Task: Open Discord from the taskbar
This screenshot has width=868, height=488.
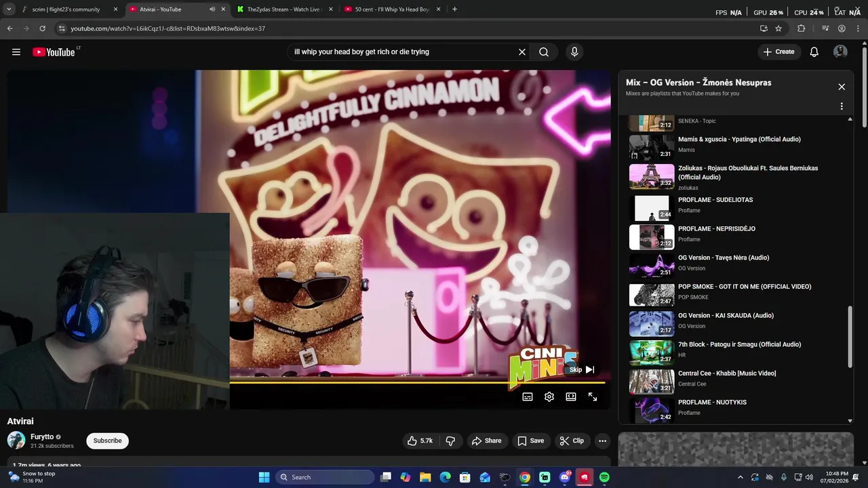Action: point(564,477)
